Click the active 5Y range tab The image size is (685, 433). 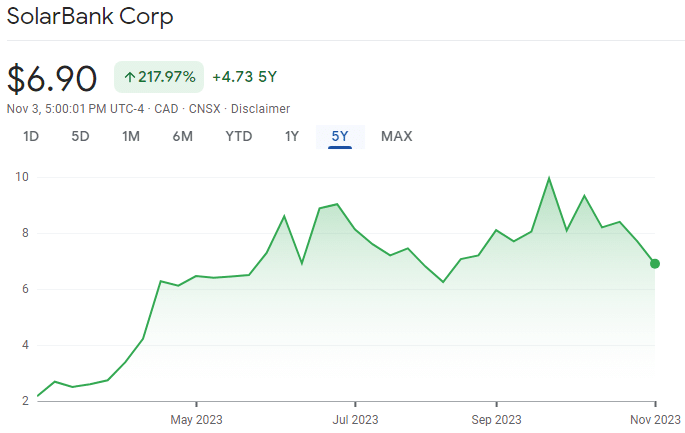(x=340, y=137)
